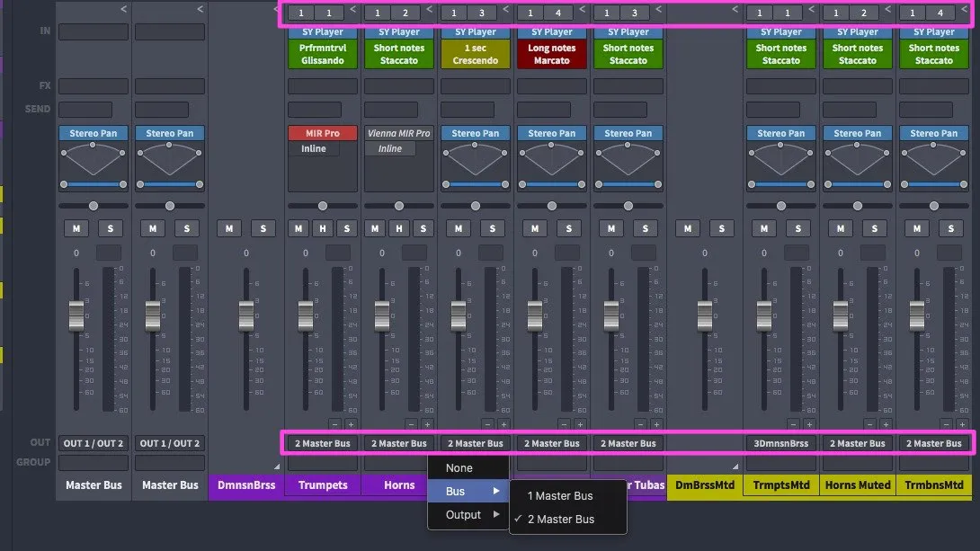Mute the Horns Muted channel
Viewport: 980px width, 551px height.
click(841, 228)
